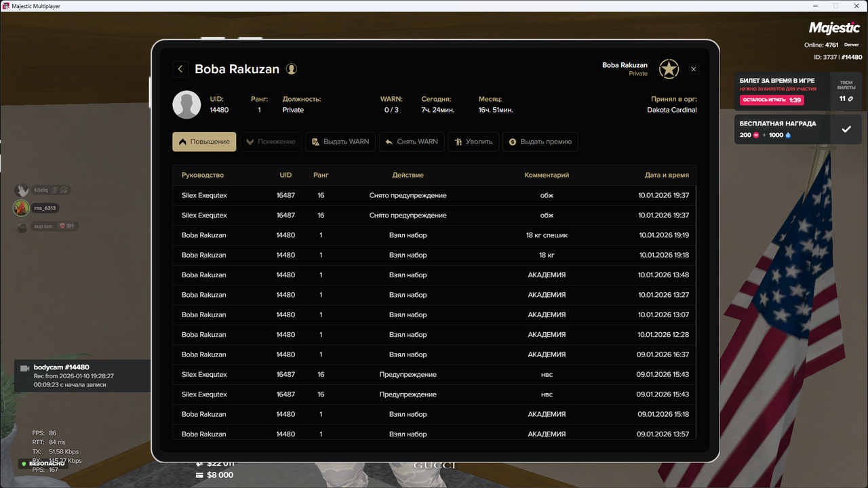Click the WARN 0 / 3 value
The width and height of the screenshot is (868, 488).
[391, 110]
